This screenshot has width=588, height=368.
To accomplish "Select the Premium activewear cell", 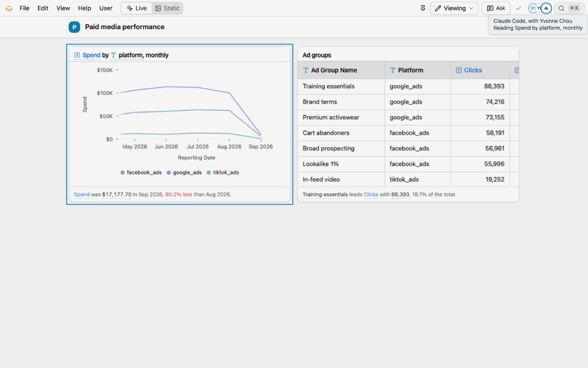I will click(x=341, y=117).
